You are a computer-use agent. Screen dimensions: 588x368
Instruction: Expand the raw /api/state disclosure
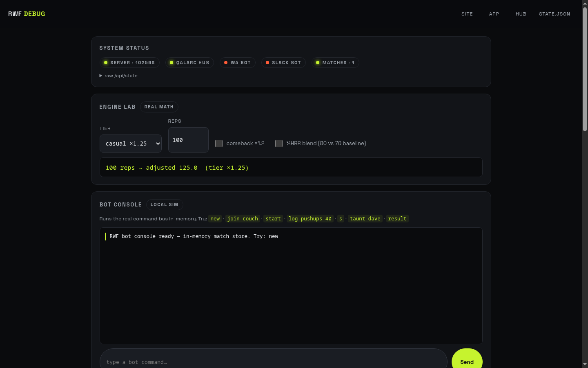pyautogui.click(x=118, y=76)
